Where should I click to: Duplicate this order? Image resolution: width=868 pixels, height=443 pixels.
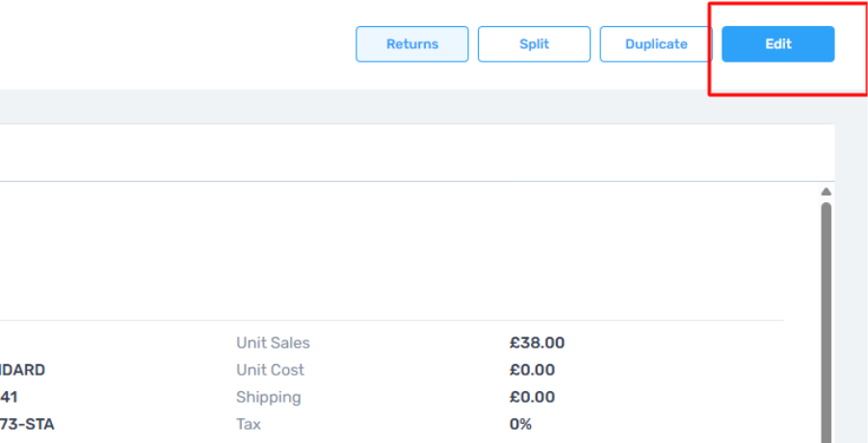click(x=656, y=44)
